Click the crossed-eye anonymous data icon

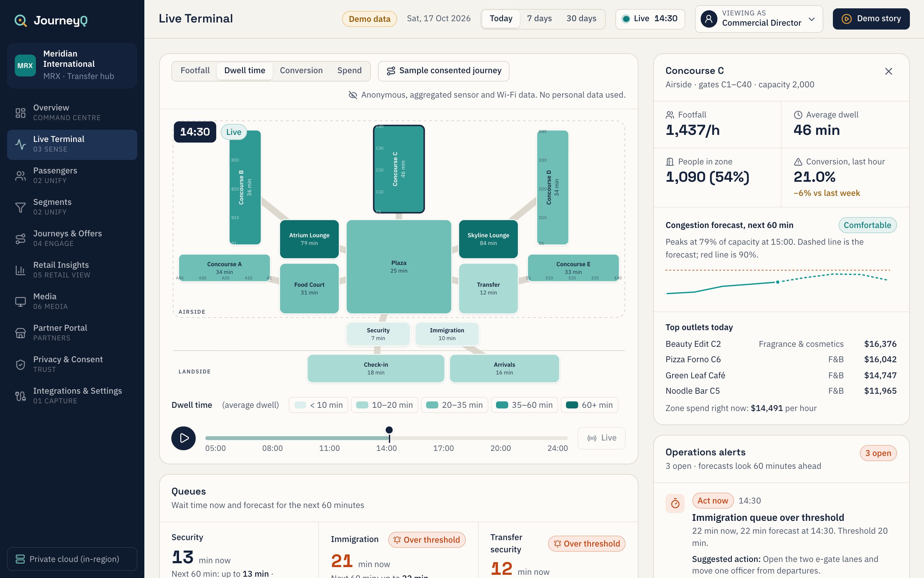(353, 95)
